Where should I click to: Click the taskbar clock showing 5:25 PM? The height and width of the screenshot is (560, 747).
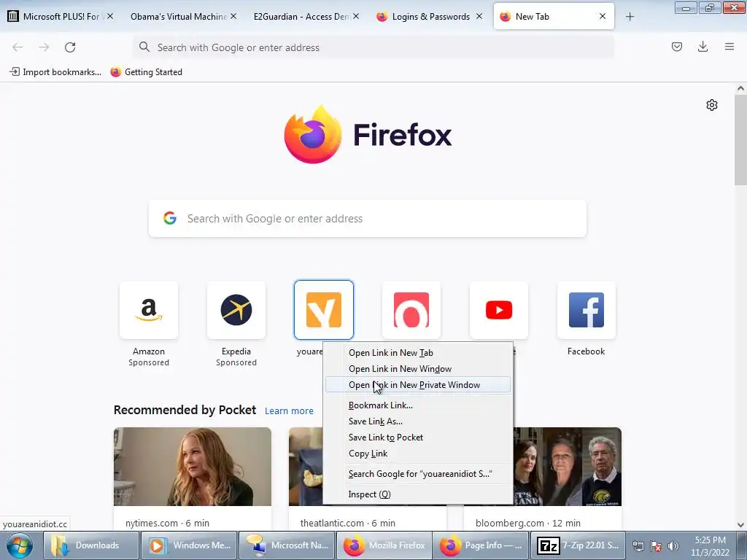pos(710,546)
